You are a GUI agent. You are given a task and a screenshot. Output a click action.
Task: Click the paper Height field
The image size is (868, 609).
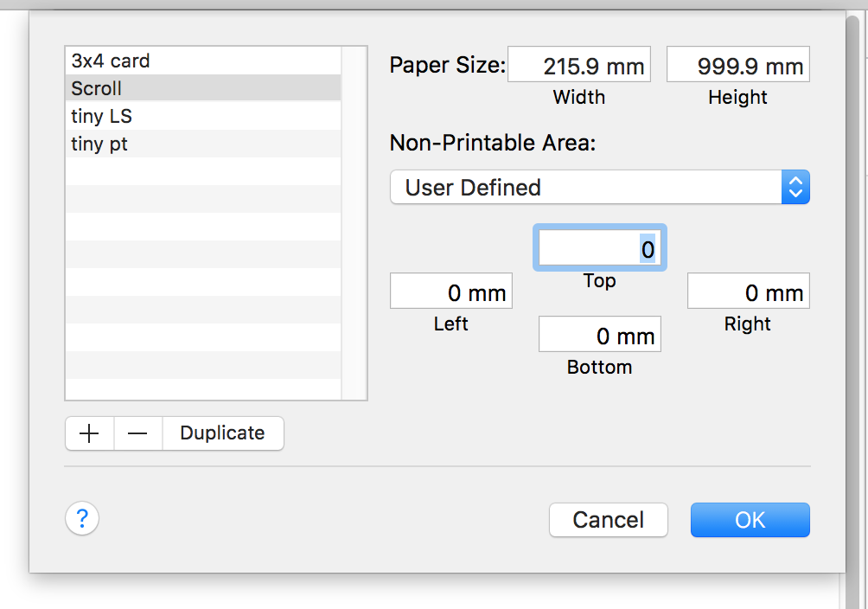[x=737, y=66]
